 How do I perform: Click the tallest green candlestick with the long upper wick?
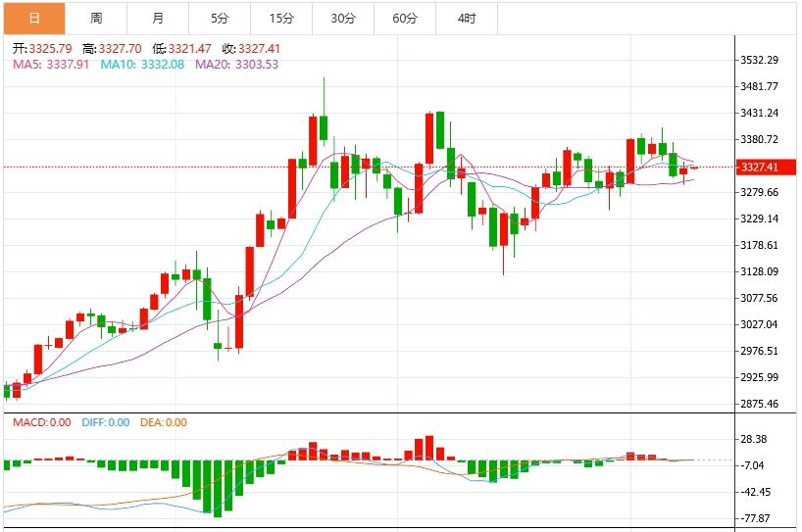[x=324, y=127]
